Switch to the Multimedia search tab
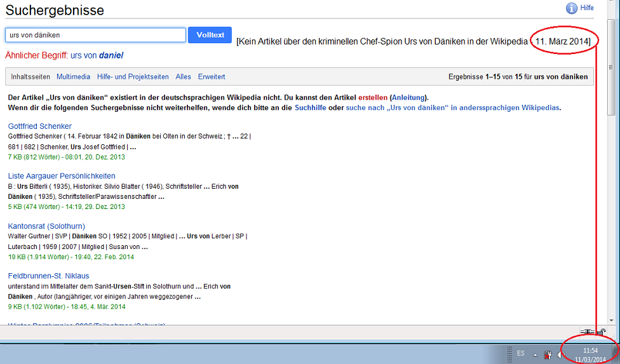The image size is (620, 364). point(73,77)
